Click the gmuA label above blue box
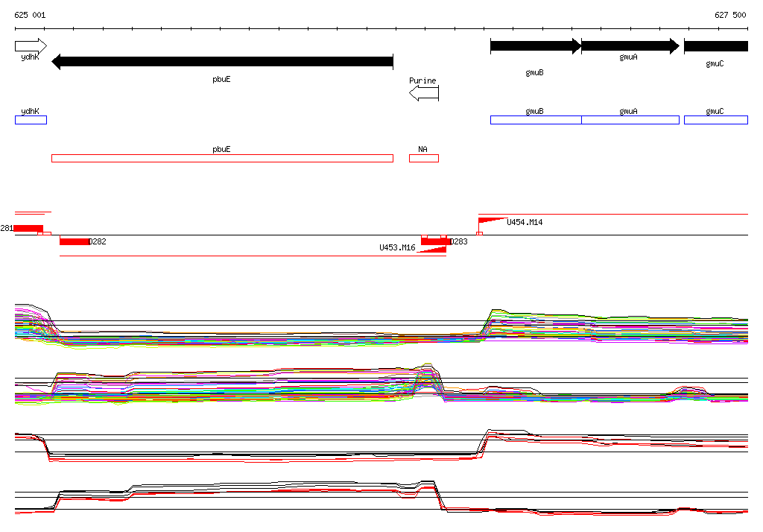Viewport: 763px width, 532px height. pyautogui.click(x=628, y=112)
